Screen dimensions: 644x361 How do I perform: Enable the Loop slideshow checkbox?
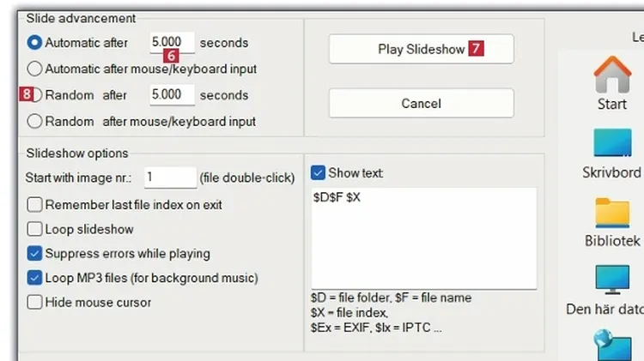(35, 229)
